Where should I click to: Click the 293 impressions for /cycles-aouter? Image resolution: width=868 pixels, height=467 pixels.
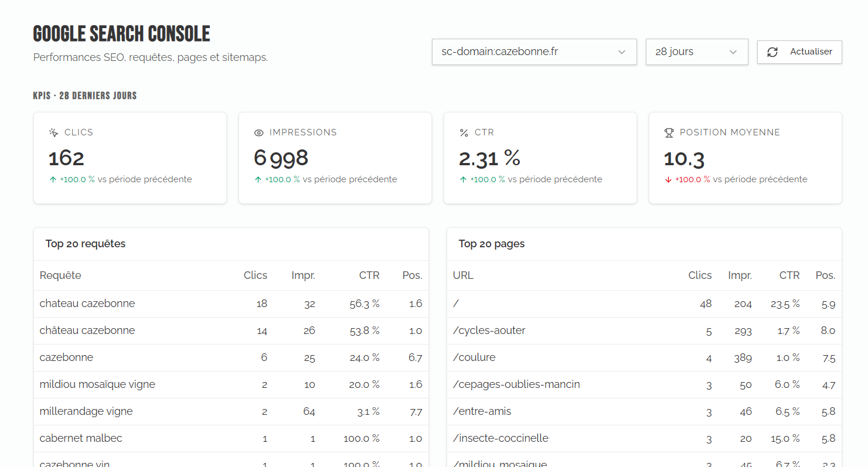pos(743,330)
